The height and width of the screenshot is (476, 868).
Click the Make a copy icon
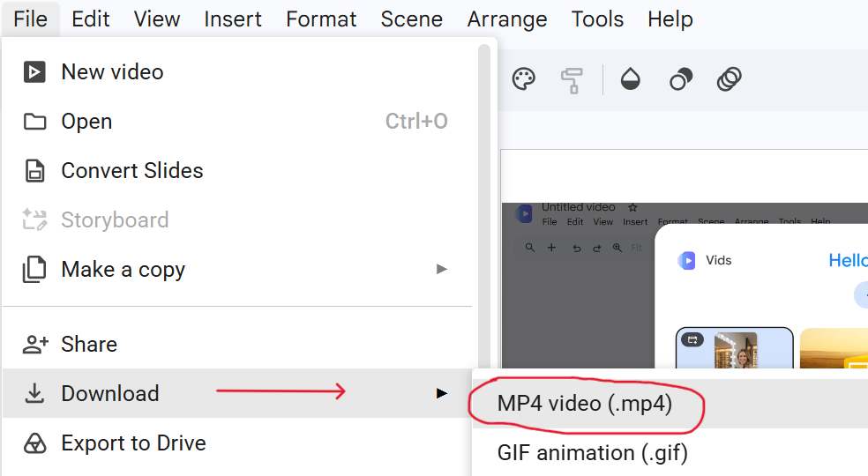34,270
